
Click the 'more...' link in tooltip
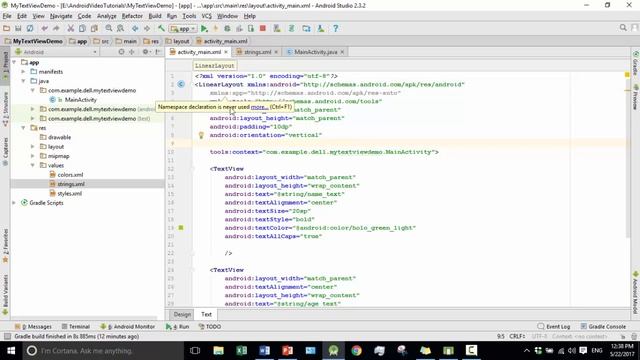(259, 107)
